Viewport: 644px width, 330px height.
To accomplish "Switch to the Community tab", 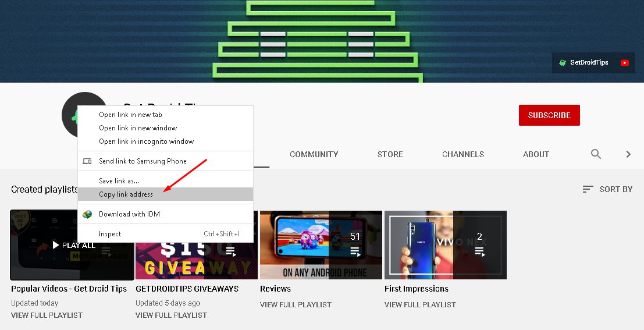I will (314, 154).
